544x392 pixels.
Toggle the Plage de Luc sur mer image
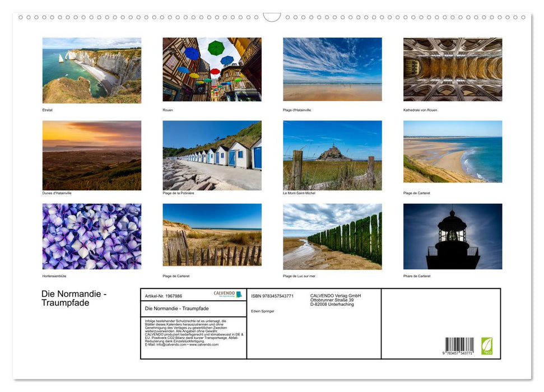click(x=332, y=236)
